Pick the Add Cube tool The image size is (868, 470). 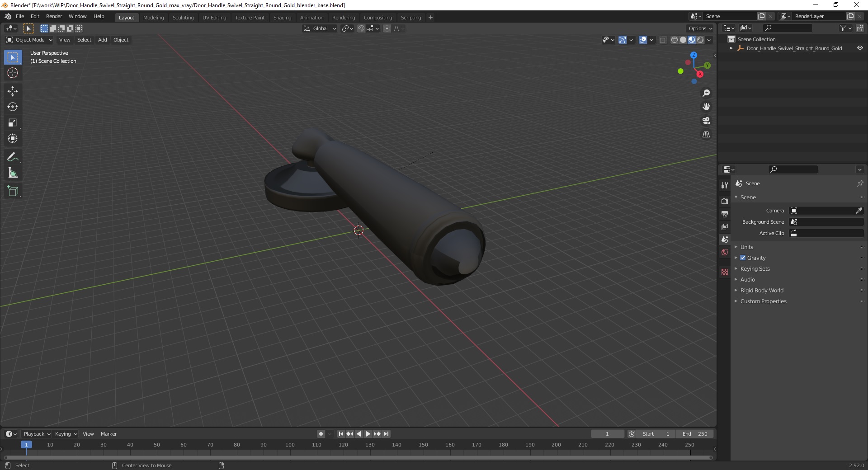[13, 191]
